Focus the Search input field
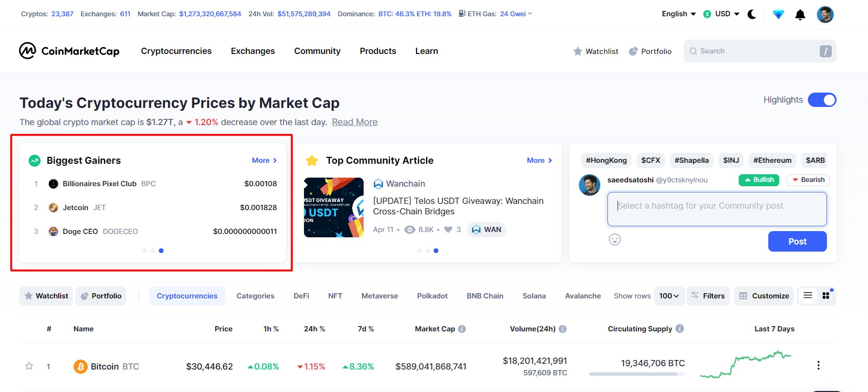Image resolution: width=868 pixels, height=392 pixels. pos(760,51)
